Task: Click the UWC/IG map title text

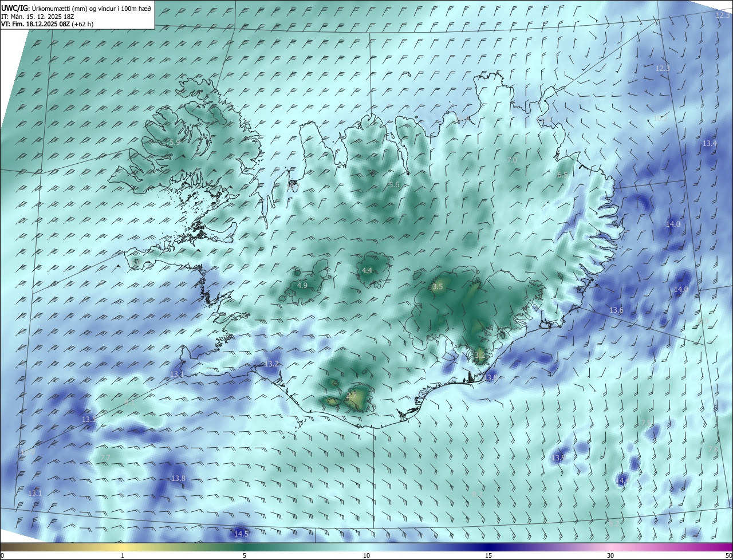Action: [x=77, y=7]
